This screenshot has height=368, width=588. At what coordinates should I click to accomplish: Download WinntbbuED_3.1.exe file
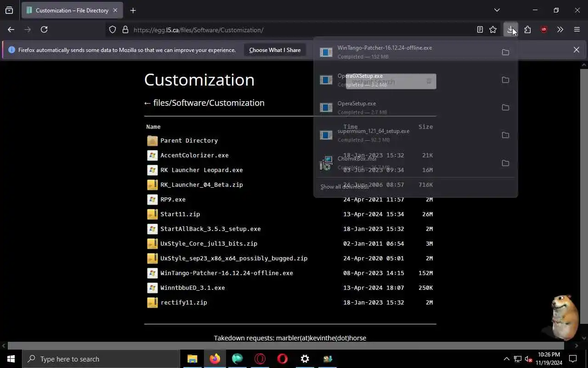click(x=192, y=287)
